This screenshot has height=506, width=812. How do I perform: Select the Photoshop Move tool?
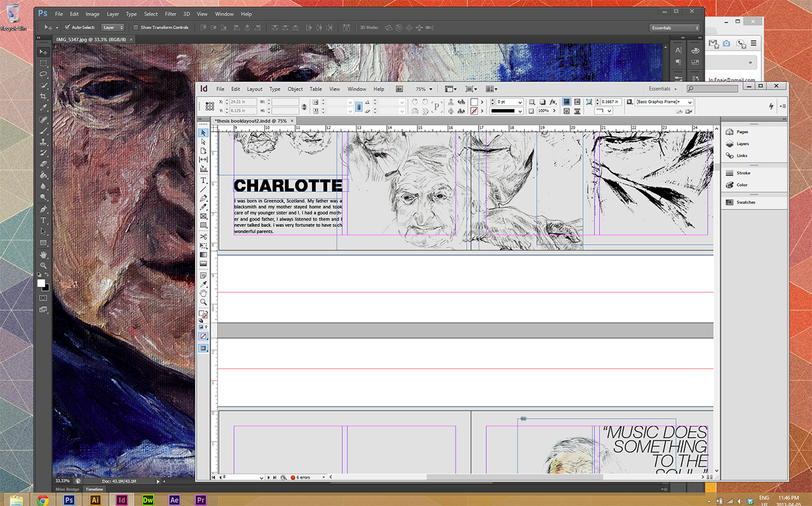(x=43, y=52)
